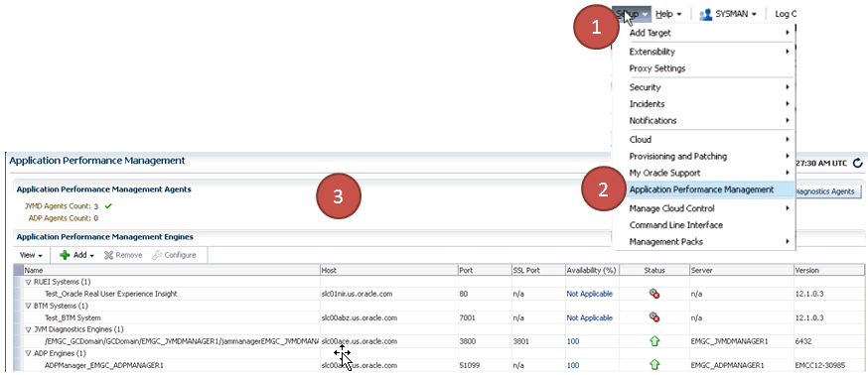868x375 pixels.
Task: Click the refresh icon beside UTC time
Action: pos(858,163)
